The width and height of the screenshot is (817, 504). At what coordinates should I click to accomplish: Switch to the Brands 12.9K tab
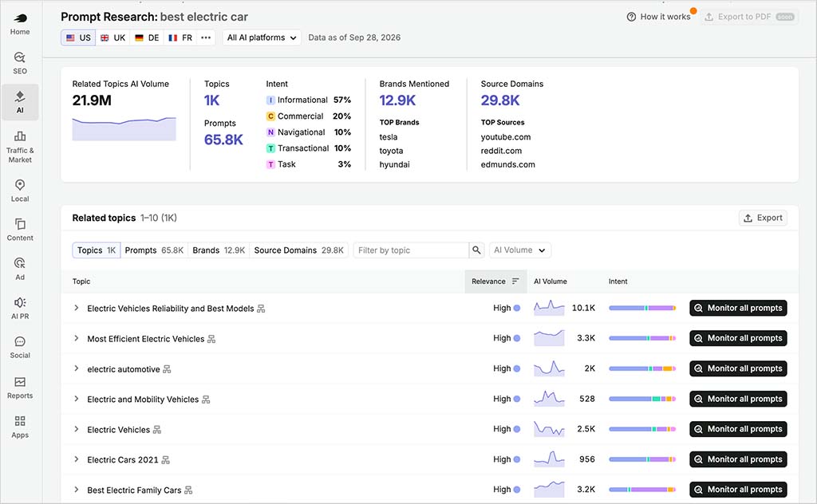pyautogui.click(x=219, y=250)
